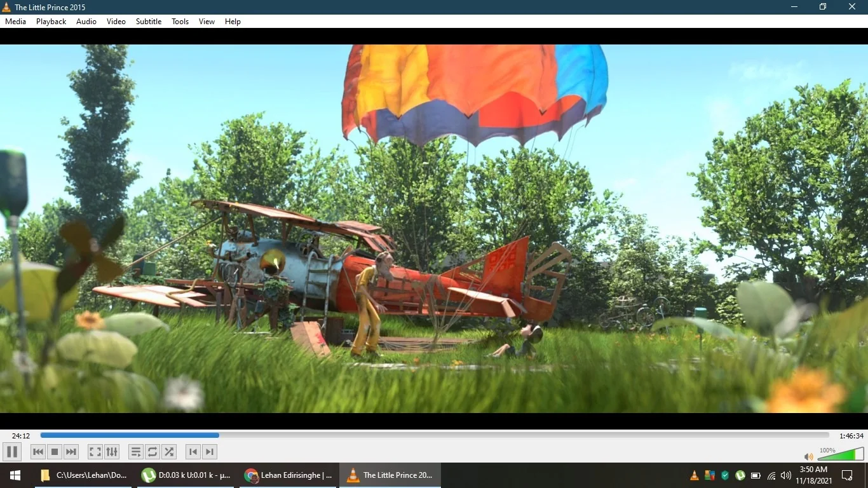Open the Wi-Fi network flyout
This screenshot has width=868, height=488.
pos(771,475)
